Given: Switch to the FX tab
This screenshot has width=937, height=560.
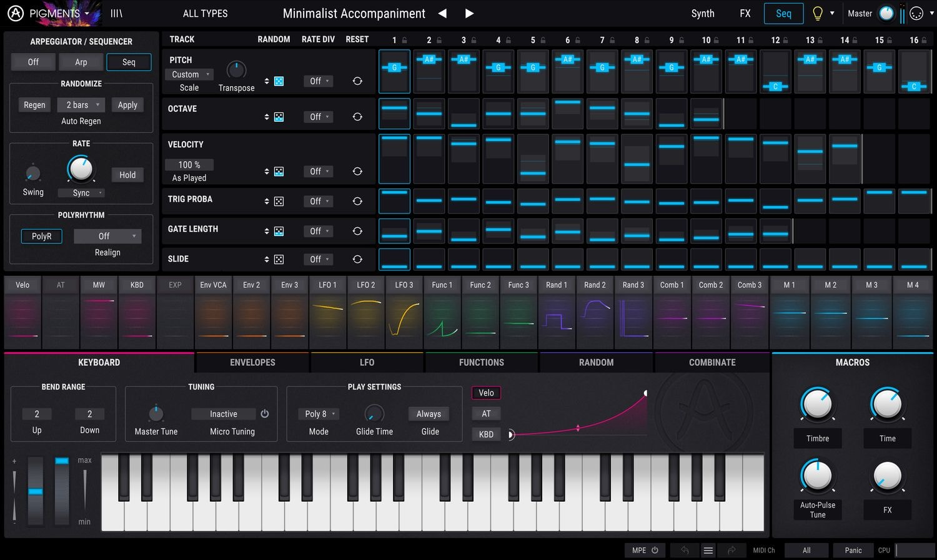Looking at the screenshot, I should (745, 13).
